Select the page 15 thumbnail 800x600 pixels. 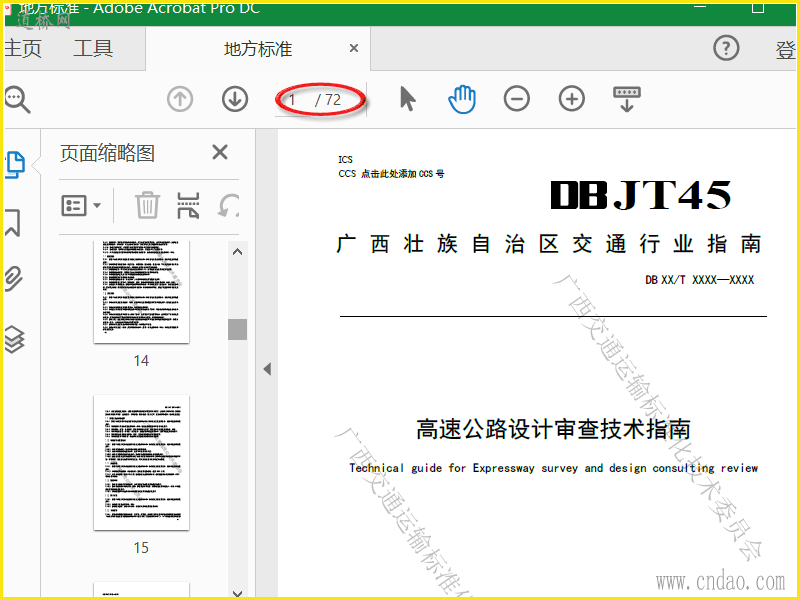pos(141,463)
